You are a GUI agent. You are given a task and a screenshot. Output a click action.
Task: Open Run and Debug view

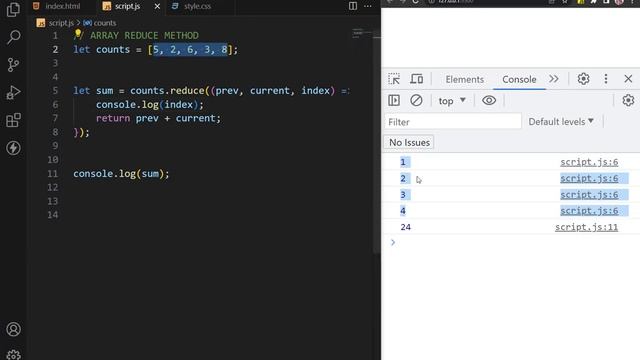coord(13,92)
